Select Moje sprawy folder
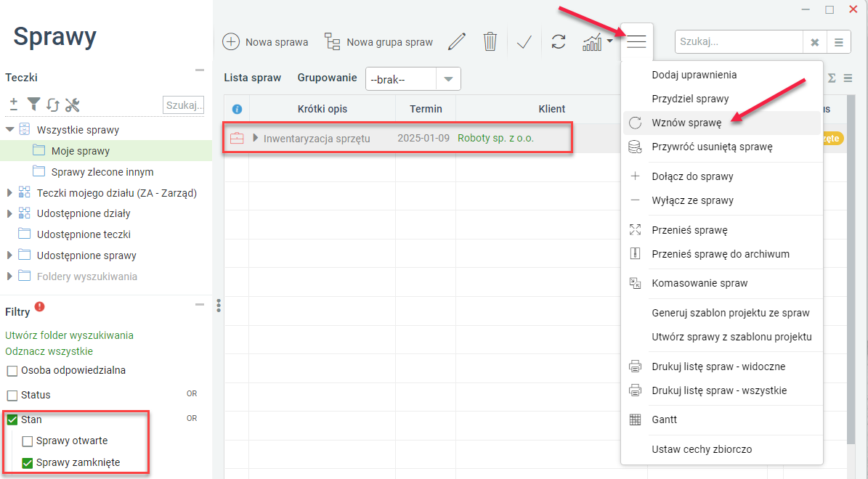 click(81, 151)
